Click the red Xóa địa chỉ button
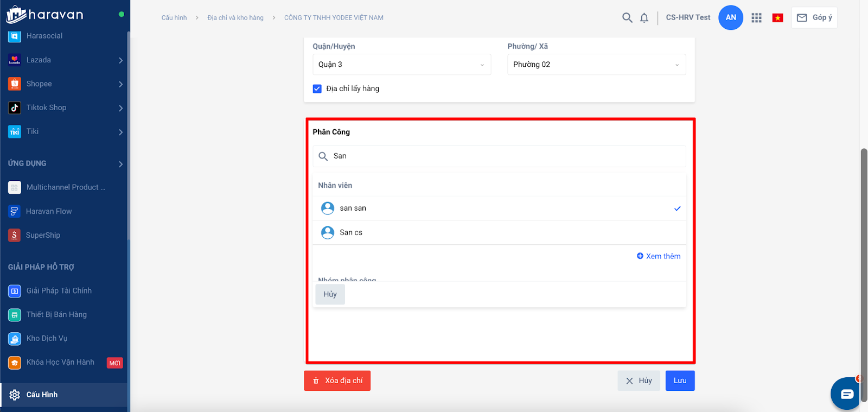 pyautogui.click(x=337, y=381)
